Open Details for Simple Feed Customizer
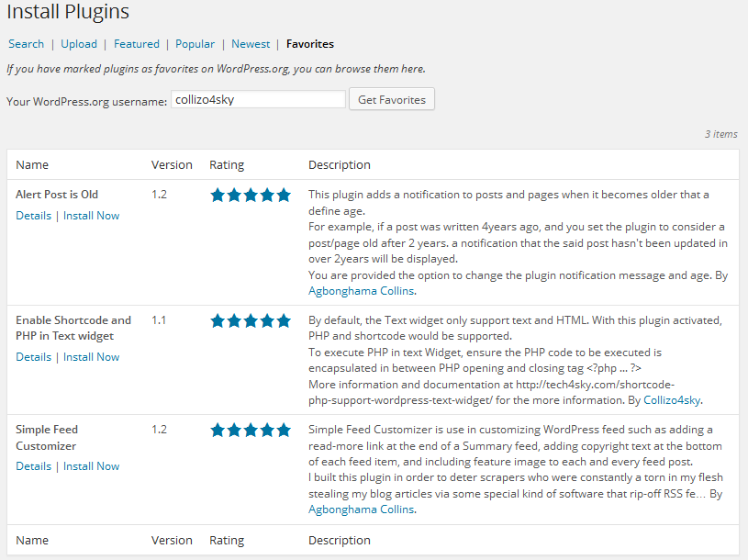748x560 pixels. (33, 466)
